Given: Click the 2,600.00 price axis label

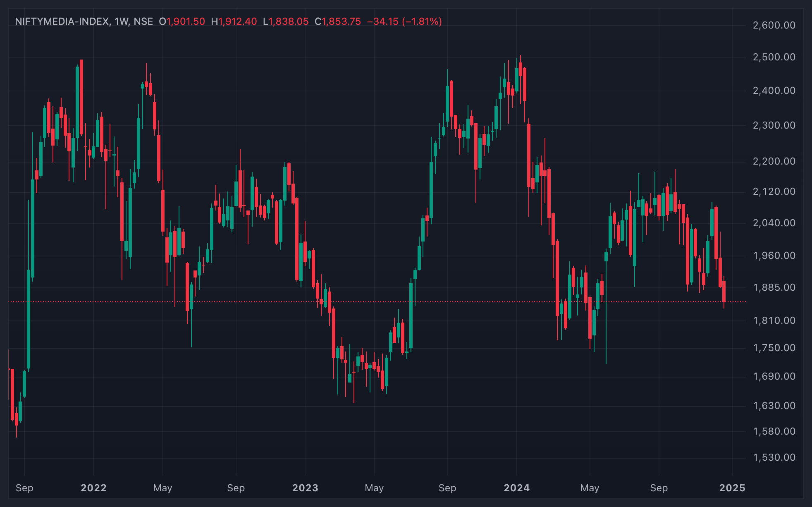Looking at the screenshot, I should tap(774, 25).
